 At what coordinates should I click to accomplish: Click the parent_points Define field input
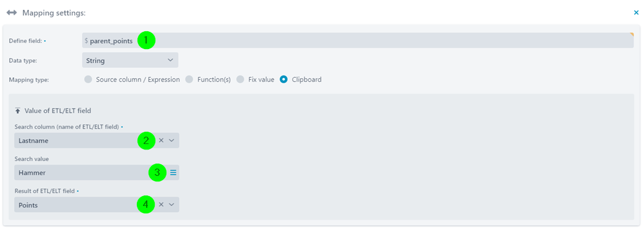point(358,40)
